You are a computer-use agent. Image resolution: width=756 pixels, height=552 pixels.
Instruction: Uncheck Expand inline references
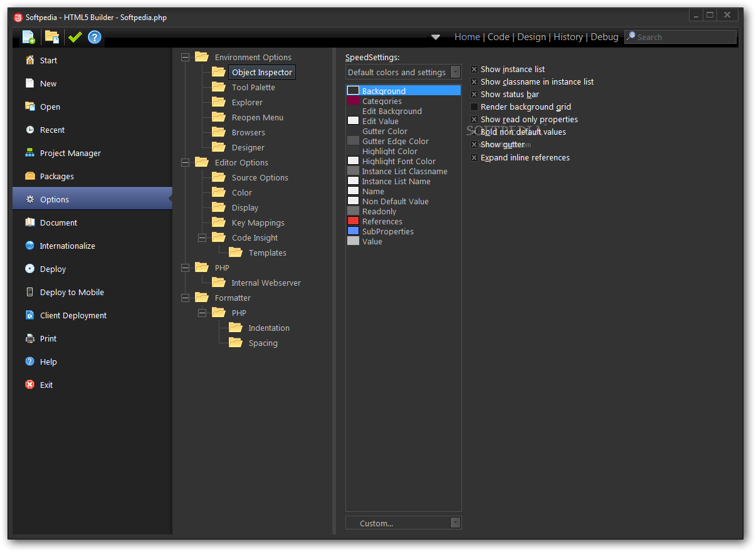(x=474, y=157)
